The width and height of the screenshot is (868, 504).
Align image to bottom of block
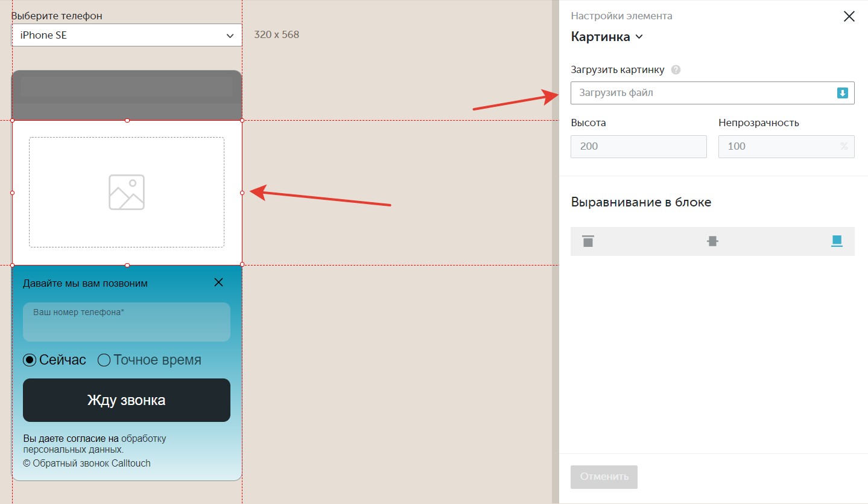836,241
